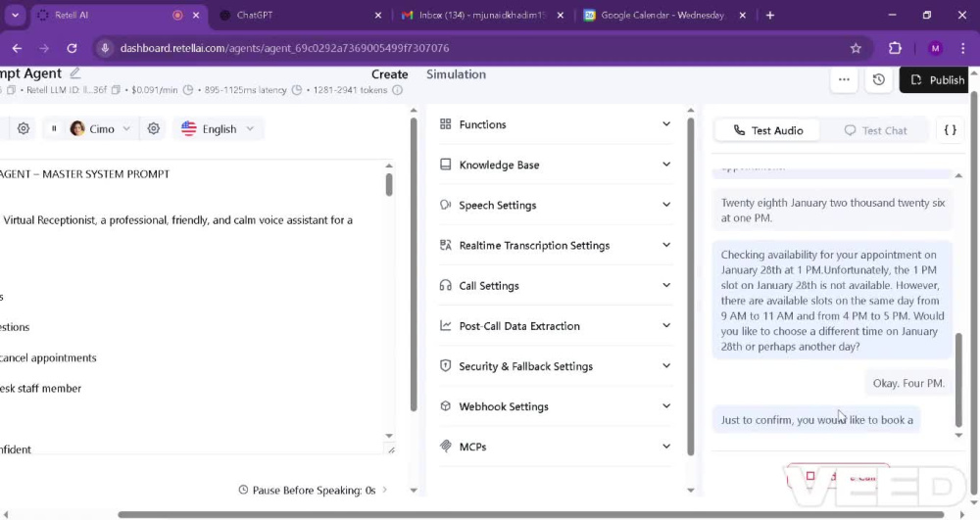Viewport: 980px width, 520px height.
Task: Open the browser three-dot menu
Action: click(963, 48)
